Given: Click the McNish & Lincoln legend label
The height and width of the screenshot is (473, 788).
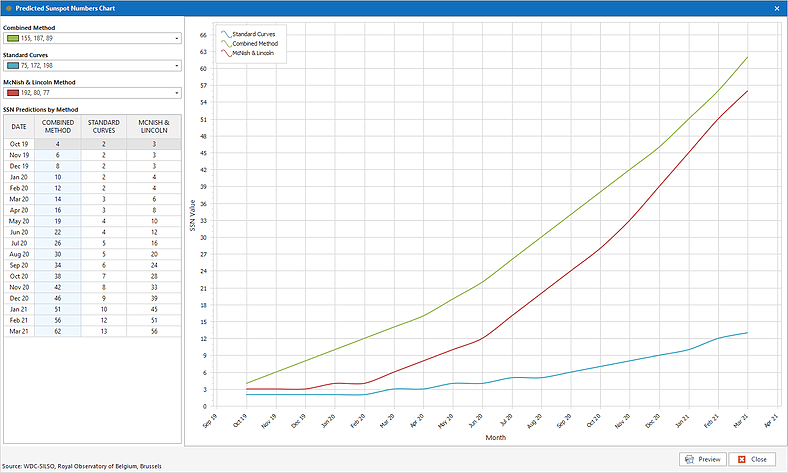Looking at the screenshot, I should 253,53.
